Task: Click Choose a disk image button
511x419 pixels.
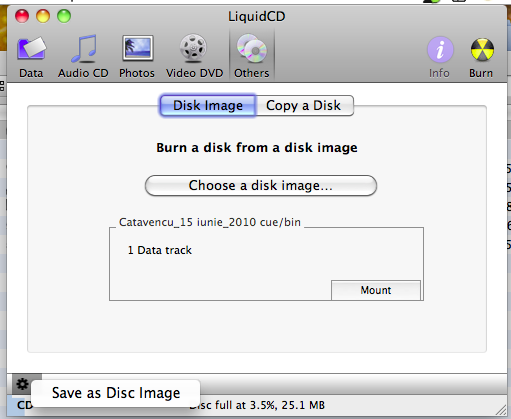Action: pyautogui.click(x=261, y=186)
